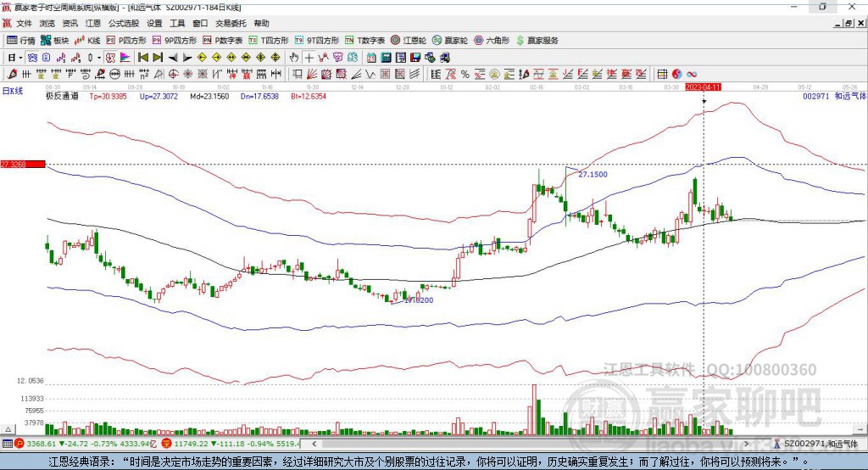Viewport: 868px width, 470px height.
Task: Click the Tp=30.9385 indicator value
Action: tap(108, 96)
